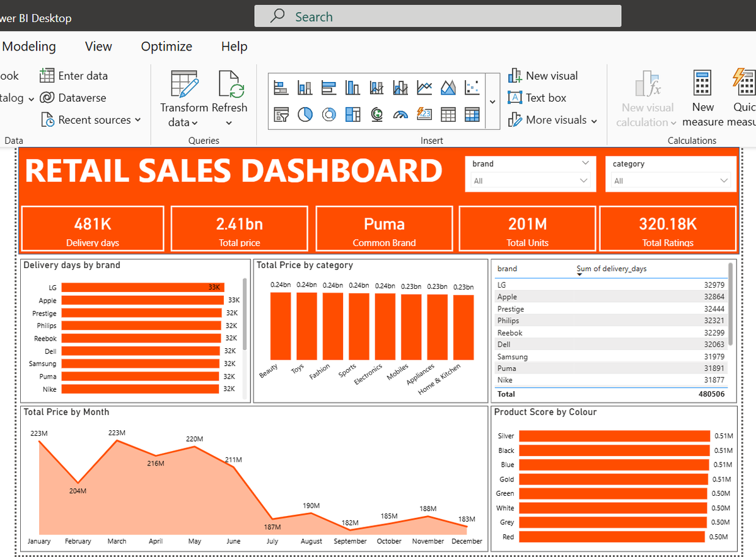Insert line and clustered column chart
This screenshot has height=557, width=756.
pos(400,88)
